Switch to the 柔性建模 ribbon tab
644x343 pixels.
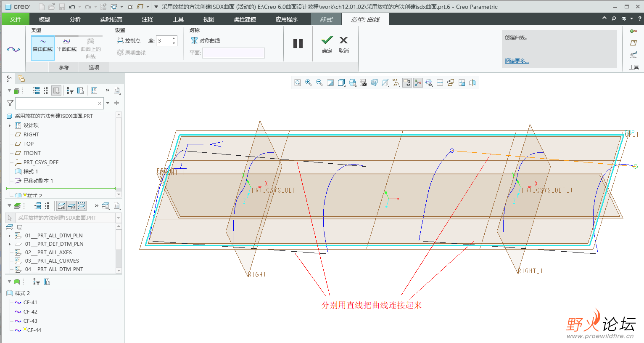pos(245,19)
